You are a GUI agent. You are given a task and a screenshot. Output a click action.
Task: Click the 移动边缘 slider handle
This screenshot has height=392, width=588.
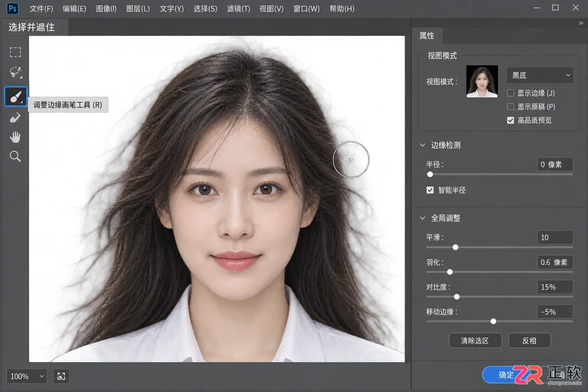(x=493, y=321)
